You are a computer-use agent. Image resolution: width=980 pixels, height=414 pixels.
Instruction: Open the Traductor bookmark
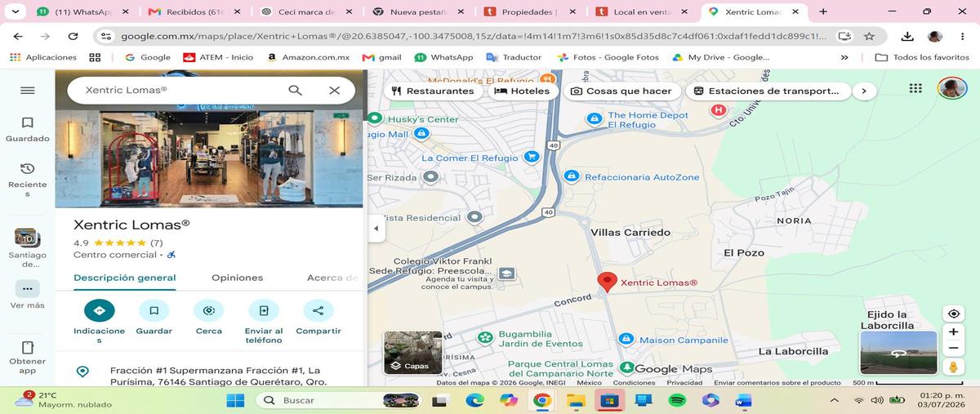(x=514, y=57)
